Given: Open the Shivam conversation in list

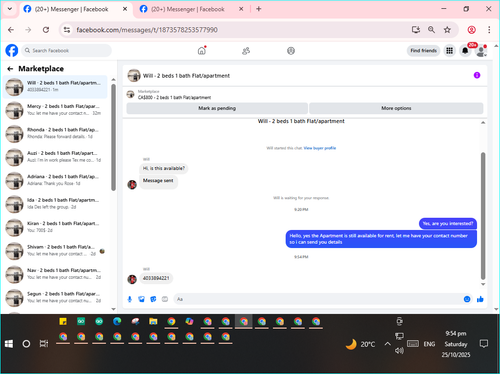Looking at the screenshot, I should click(x=55, y=251).
